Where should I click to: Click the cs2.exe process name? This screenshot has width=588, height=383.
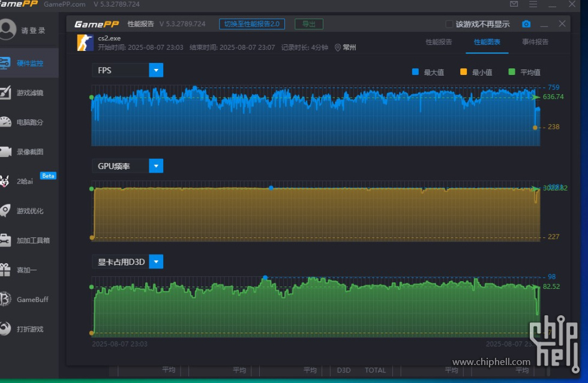(x=109, y=38)
